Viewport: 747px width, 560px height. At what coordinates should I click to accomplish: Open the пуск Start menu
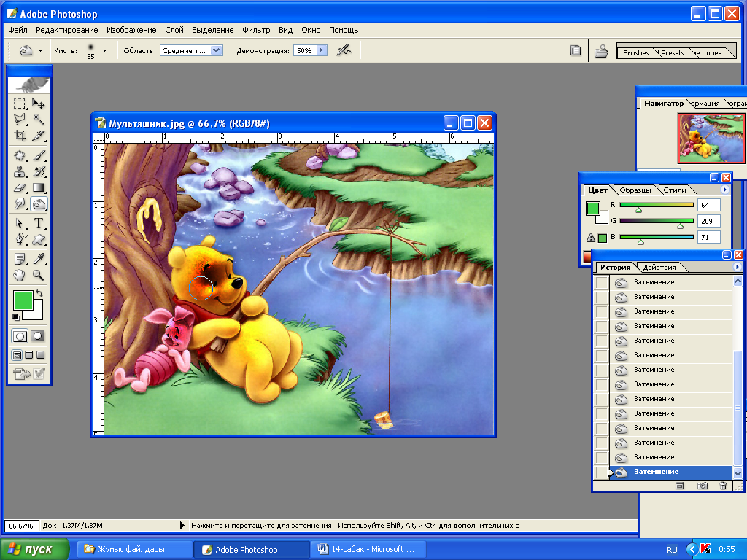click(34, 550)
